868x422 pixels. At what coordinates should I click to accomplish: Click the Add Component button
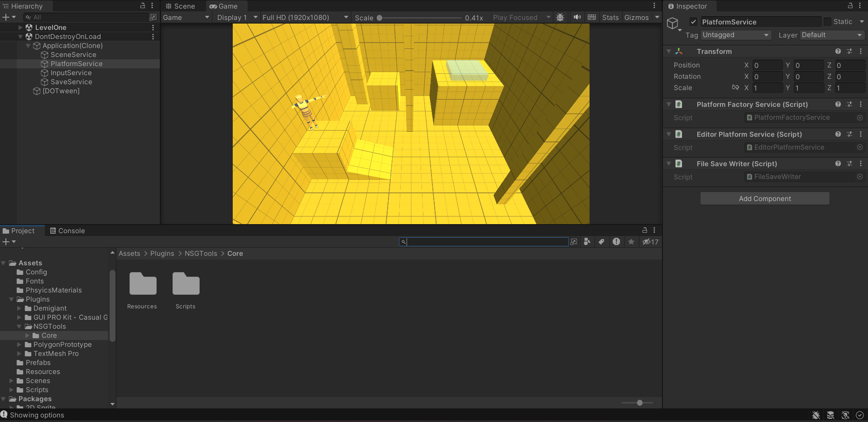click(765, 198)
